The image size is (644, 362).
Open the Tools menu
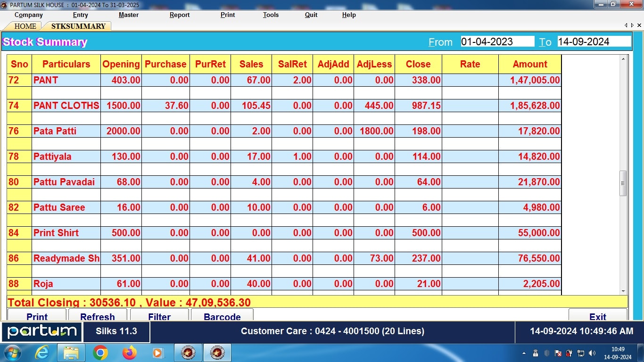click(270, 15)
